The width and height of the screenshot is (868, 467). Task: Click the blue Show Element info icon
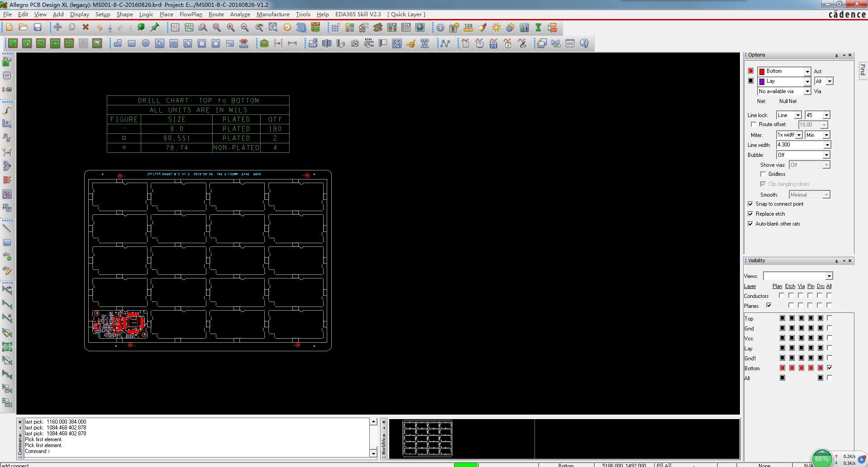point(440,28)
